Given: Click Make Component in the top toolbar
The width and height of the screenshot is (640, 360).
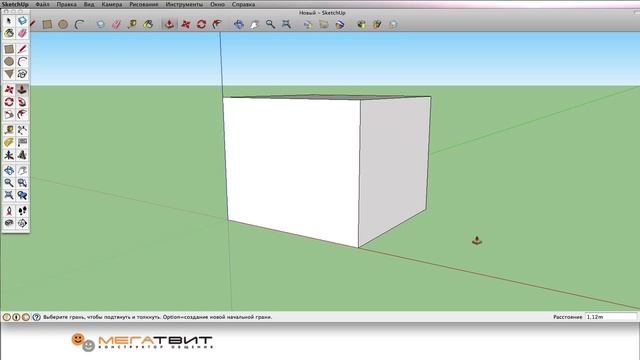Looking at the screenshot, I should (x=100, y=24).
